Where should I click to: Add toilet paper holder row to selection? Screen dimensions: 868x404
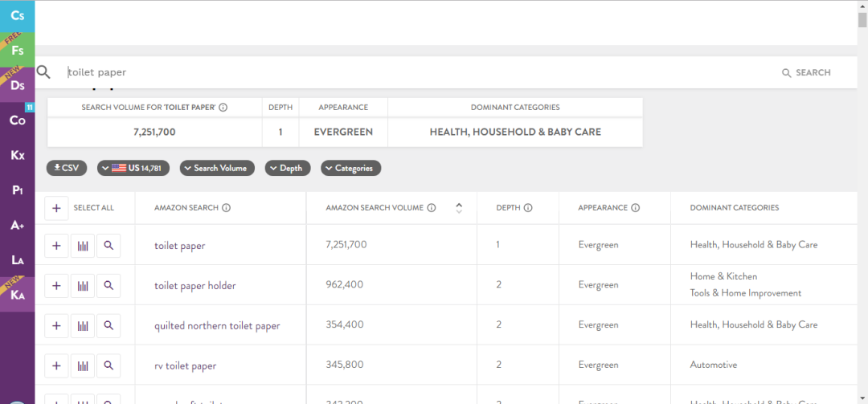56,286
